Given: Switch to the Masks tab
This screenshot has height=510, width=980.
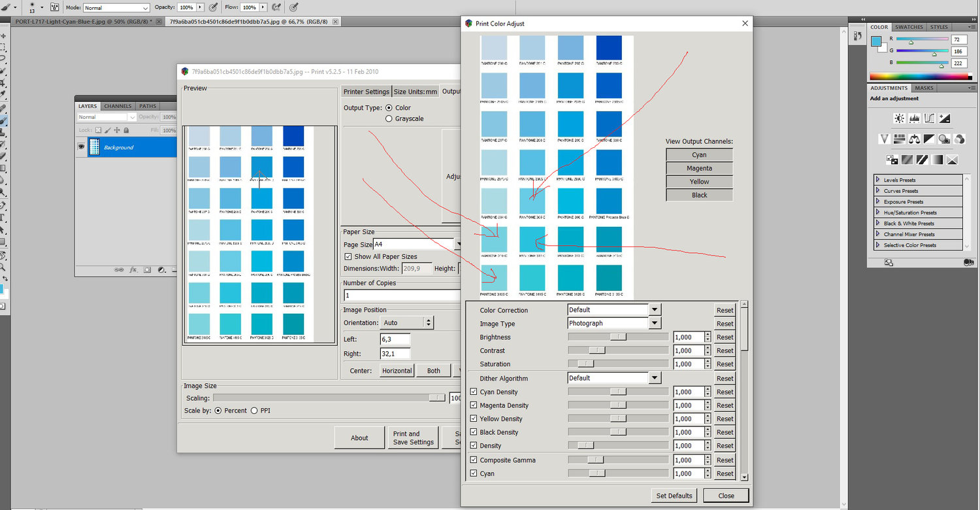Looking at the screenshot, I should click(924, 88).
